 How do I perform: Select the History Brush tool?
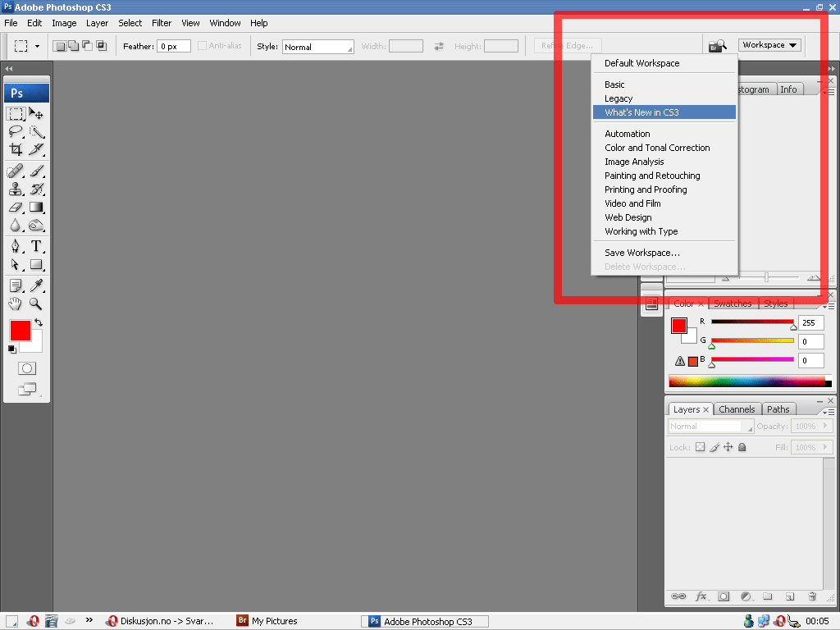point(36,189)
